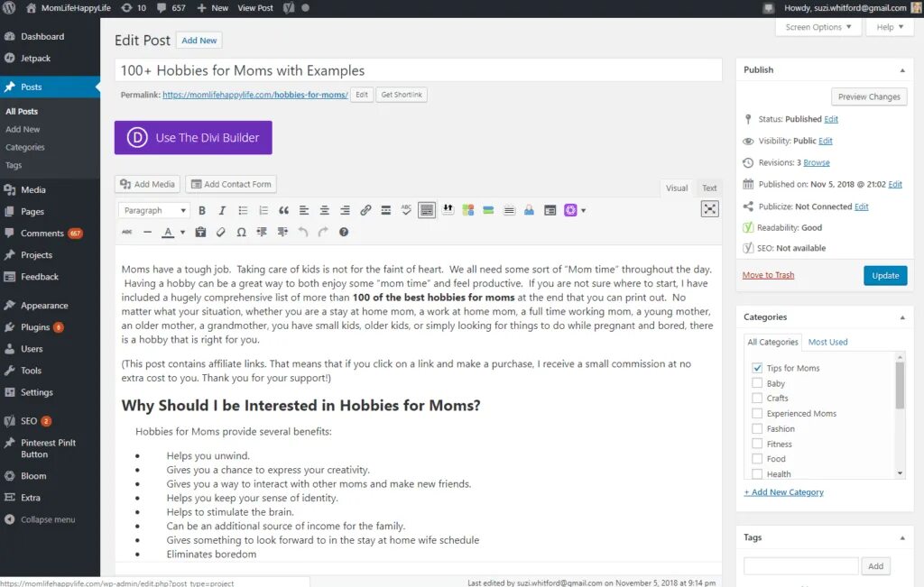Check the Baby category
Screen dimensions: 924x587
click(x=757, y=383)
